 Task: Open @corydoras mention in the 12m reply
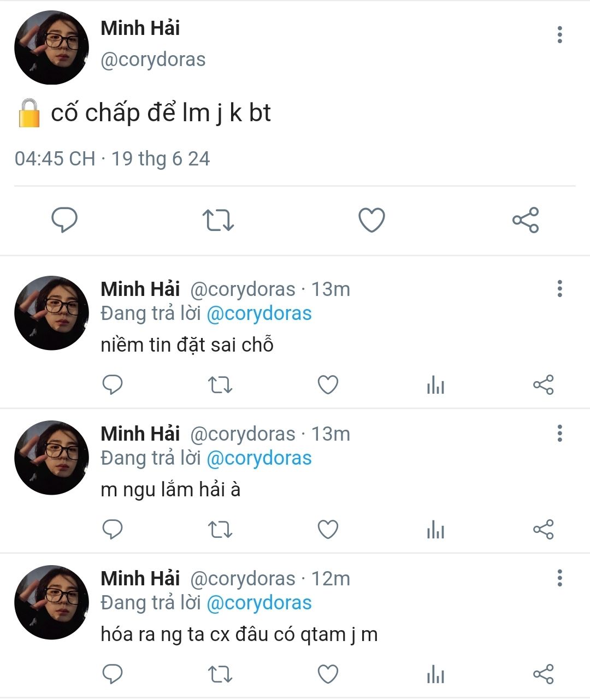pyautogui.click(x=259, y=603)
